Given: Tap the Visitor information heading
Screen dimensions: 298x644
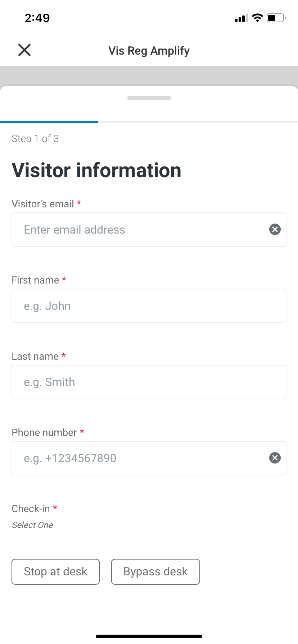Looking at the screenshot, I should coord(96,170).
